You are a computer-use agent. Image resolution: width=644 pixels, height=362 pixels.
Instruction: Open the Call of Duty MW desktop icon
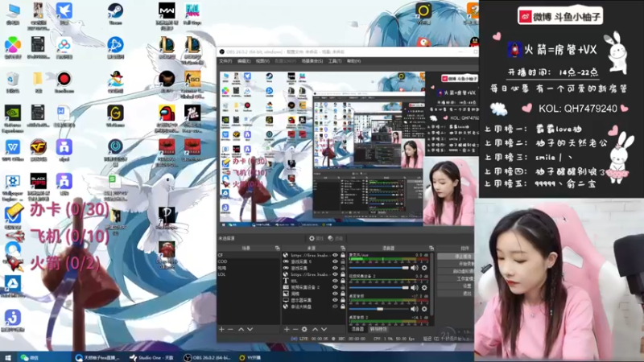point(167,15)
